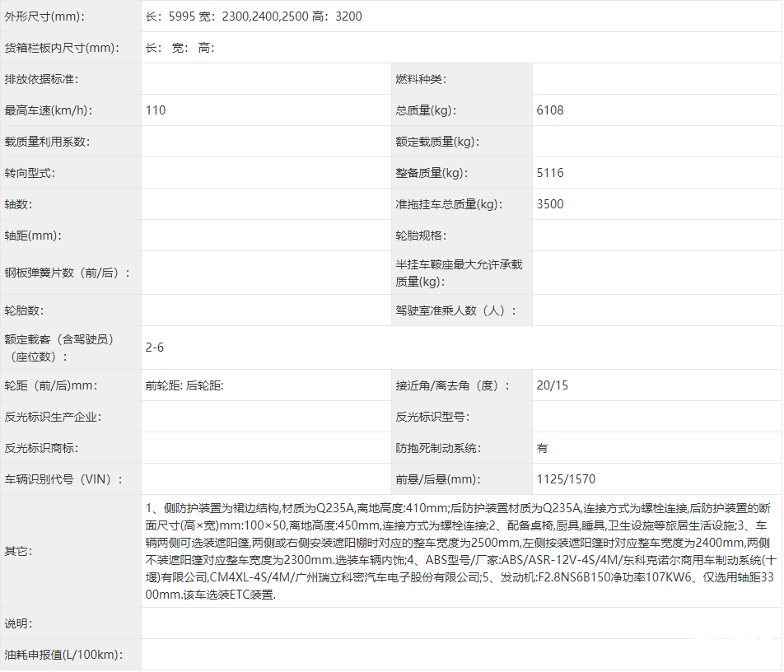The image size is (784, 672).
Task: Click the 轮距（前/后）mm label
Action: click(x=51, y=386)
